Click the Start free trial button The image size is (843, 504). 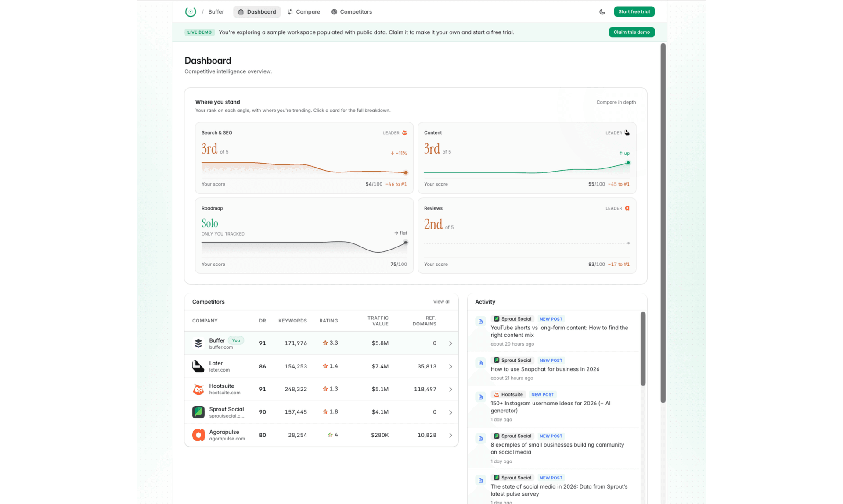(634, 12)
